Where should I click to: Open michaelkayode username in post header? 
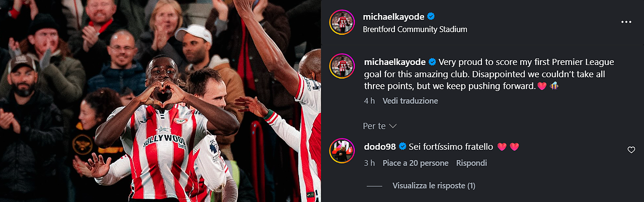(394, 17)
